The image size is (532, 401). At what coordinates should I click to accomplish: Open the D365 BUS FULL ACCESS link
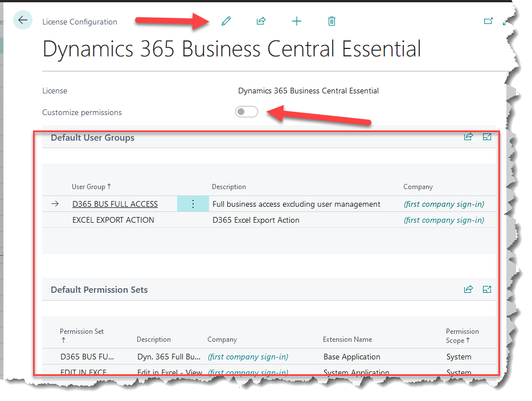click(115, 204)
